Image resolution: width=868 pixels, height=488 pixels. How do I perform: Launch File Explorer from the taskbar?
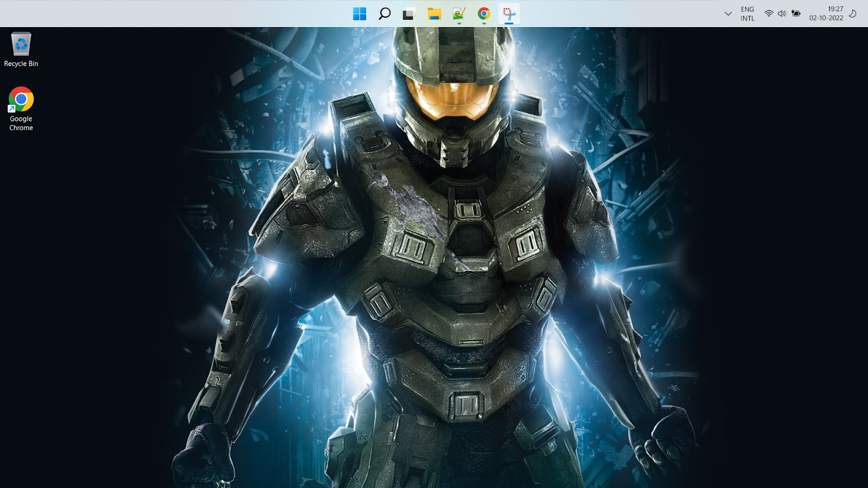434,14
